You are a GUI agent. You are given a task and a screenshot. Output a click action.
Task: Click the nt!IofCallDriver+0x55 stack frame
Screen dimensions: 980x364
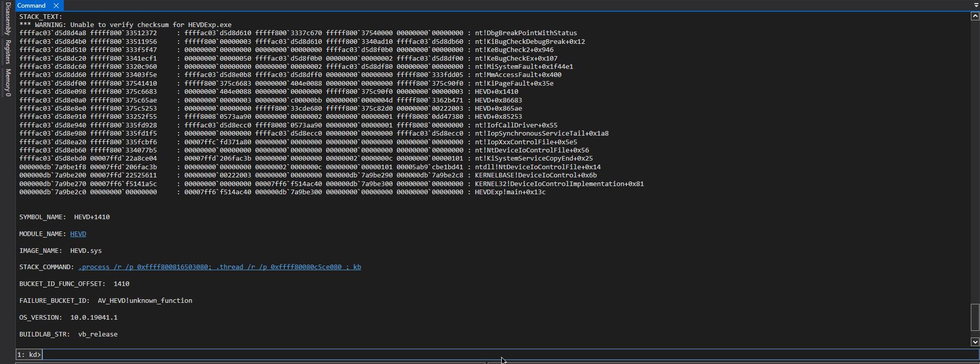coord(516,125)
